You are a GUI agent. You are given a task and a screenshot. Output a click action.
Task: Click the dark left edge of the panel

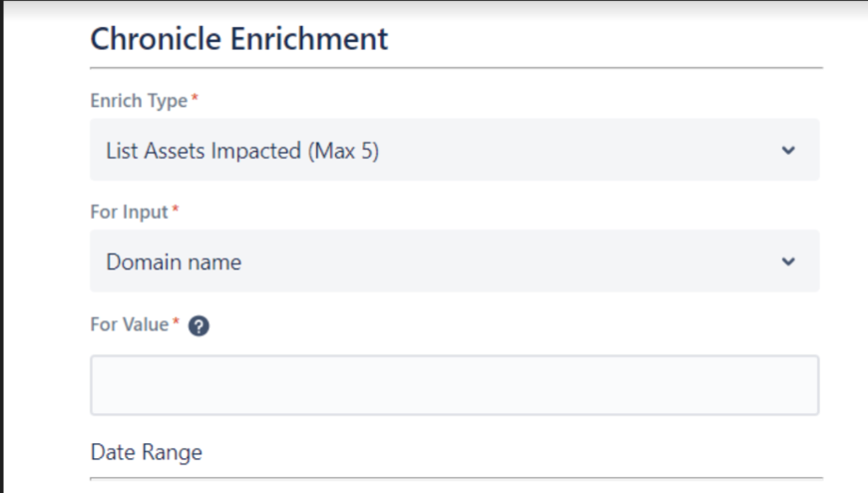[3, 249]
